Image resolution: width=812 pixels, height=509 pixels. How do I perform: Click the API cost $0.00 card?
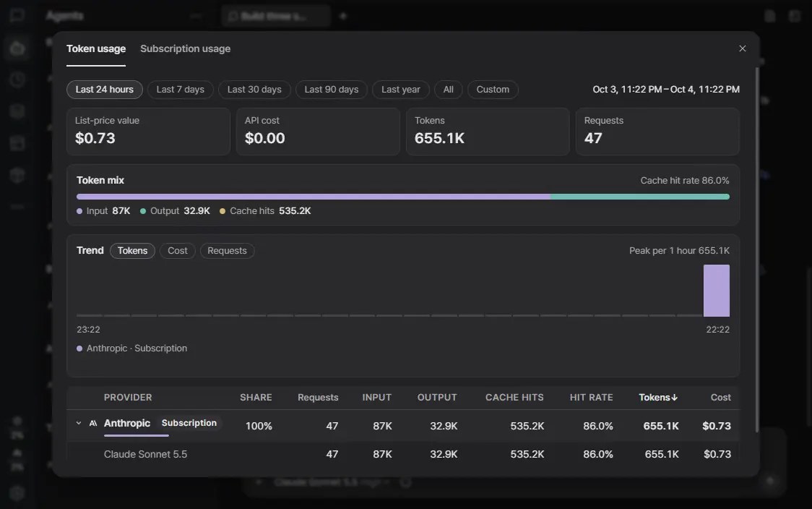[x=318, y=131]
